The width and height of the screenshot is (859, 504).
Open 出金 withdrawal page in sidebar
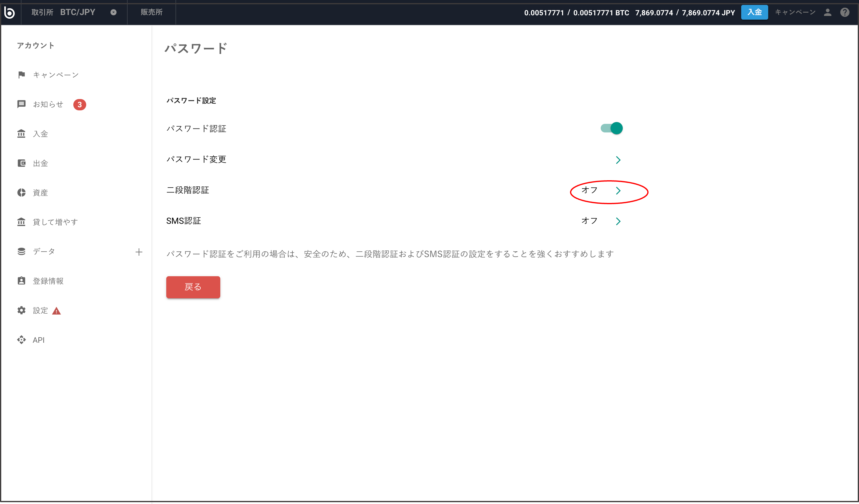pyautogui.click(x=40, y=163)
